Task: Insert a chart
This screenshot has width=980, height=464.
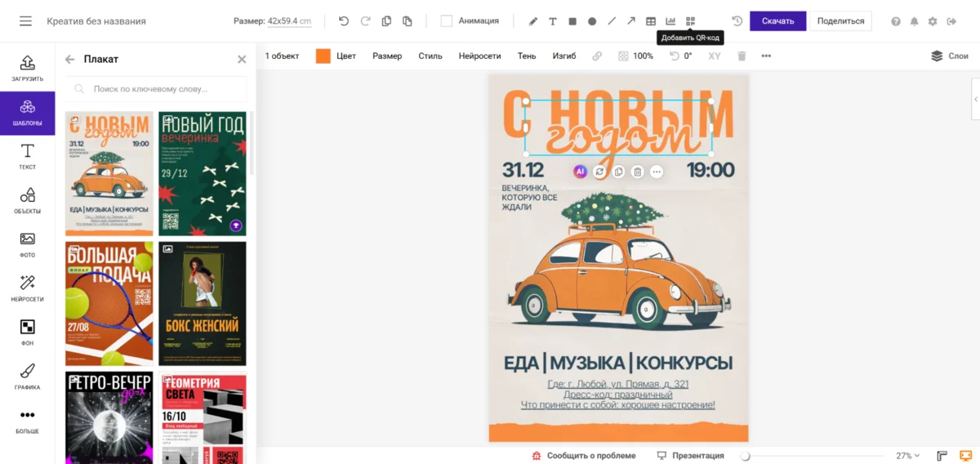Action: pyautogui.click(x=670, y=21)
